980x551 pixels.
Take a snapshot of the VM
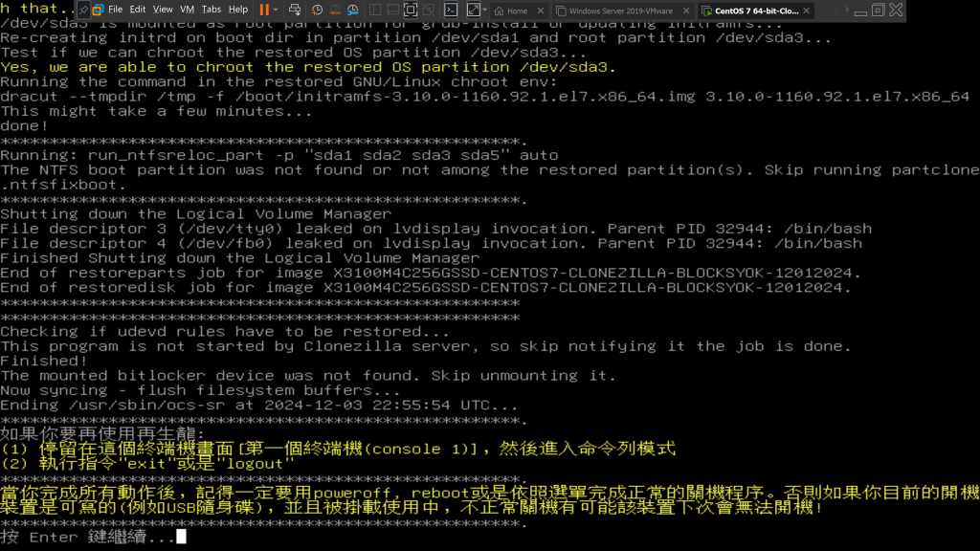pos(315,10)
